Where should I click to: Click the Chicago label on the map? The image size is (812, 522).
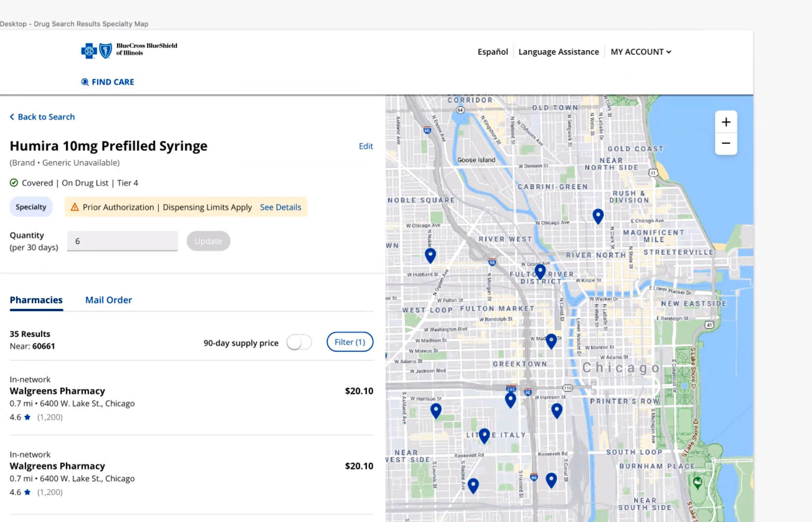tap(621, 368)
